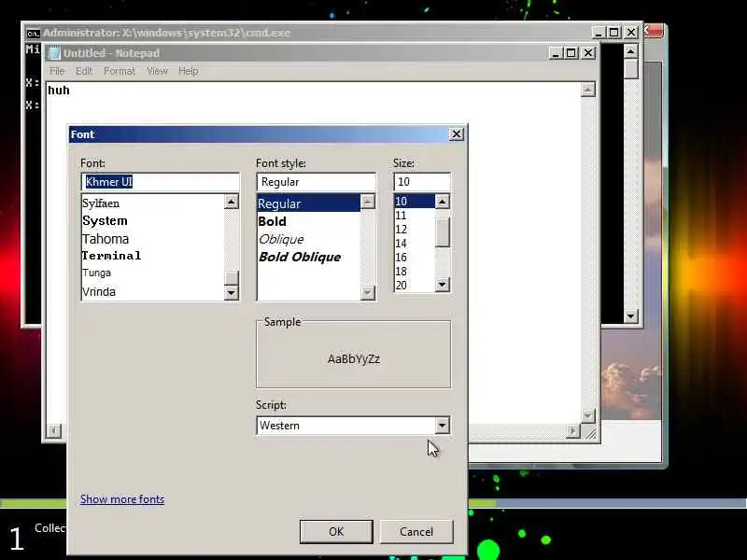Click the red close button behind cmd window
This screenshot has height=560, width=747.
(653, 31)
